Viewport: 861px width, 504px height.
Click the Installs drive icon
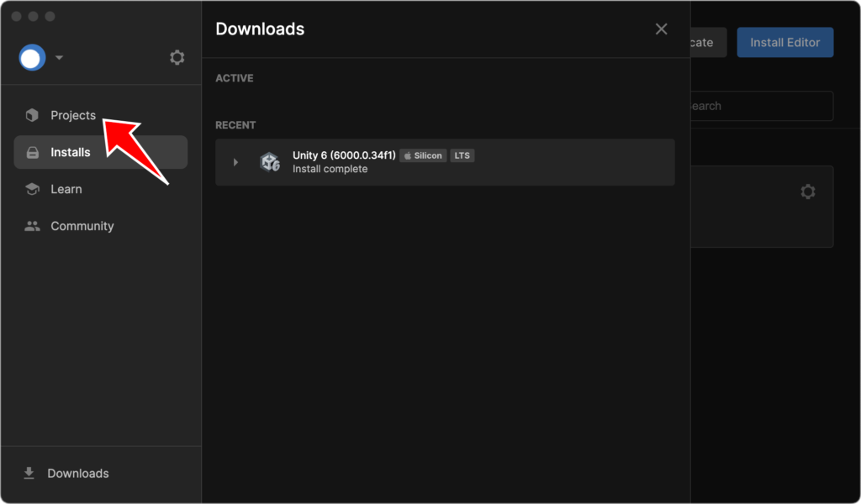pos(33,153)
